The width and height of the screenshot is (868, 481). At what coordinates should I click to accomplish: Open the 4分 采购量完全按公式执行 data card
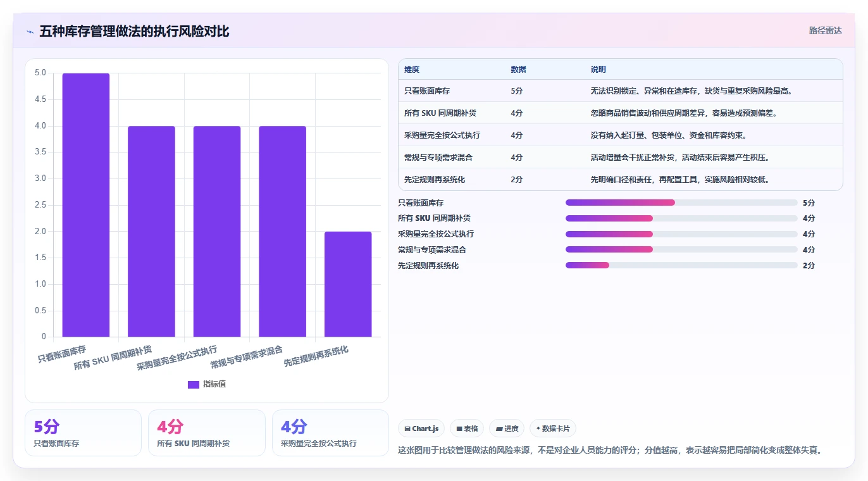(330, 433)
